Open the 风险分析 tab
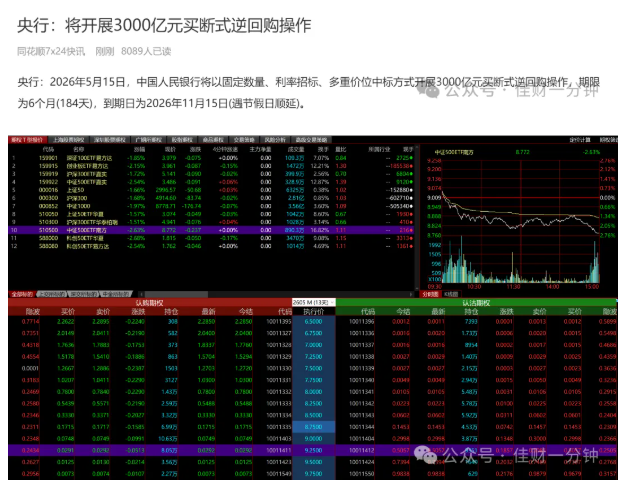The image size is (622, 482). [x=275, y=140]
